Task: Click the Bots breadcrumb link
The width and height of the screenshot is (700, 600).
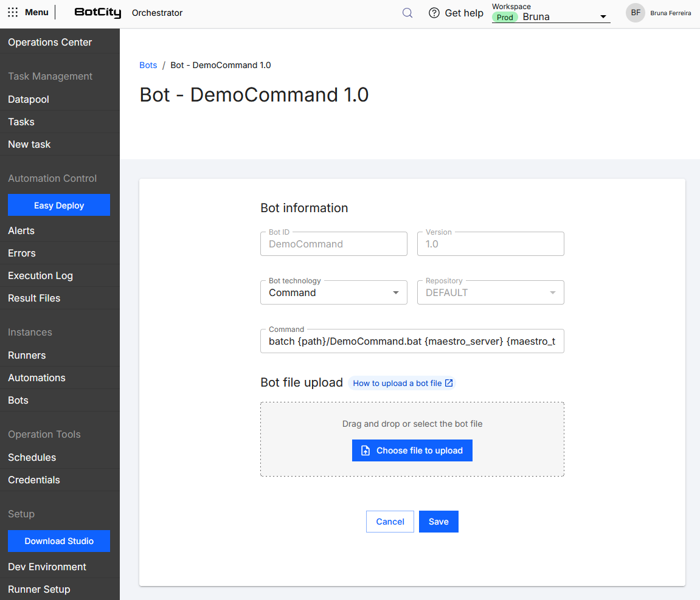Action: [x=148, y=65]
